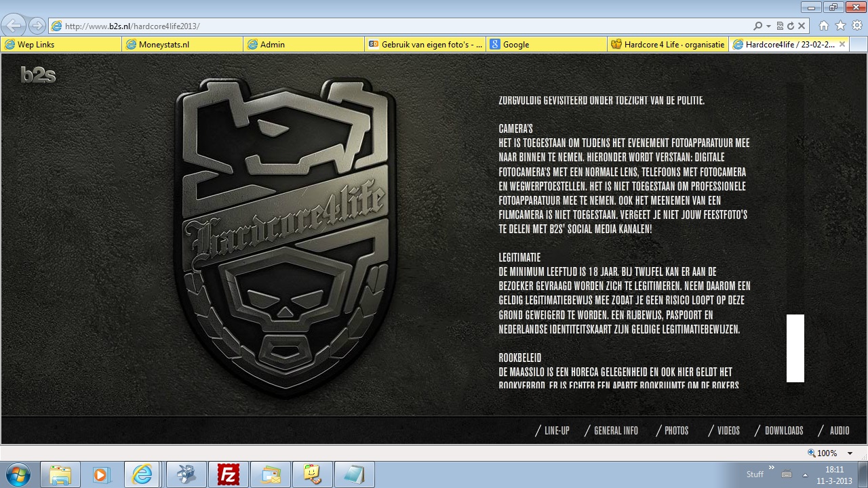Viewport: 868px width, 488px height.
Task: Click the Stop loading X icon
Action: click(x=802, y=26)
